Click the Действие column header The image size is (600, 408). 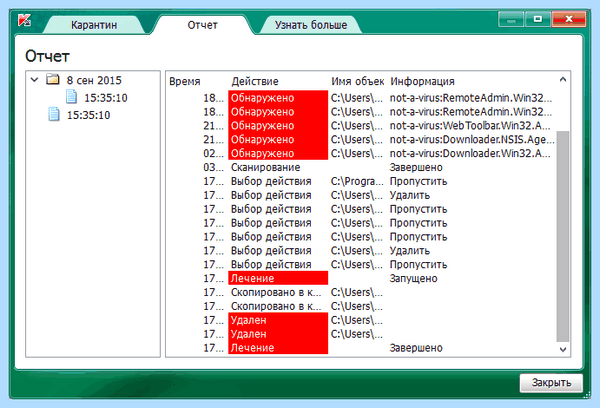tap(255, 82)
